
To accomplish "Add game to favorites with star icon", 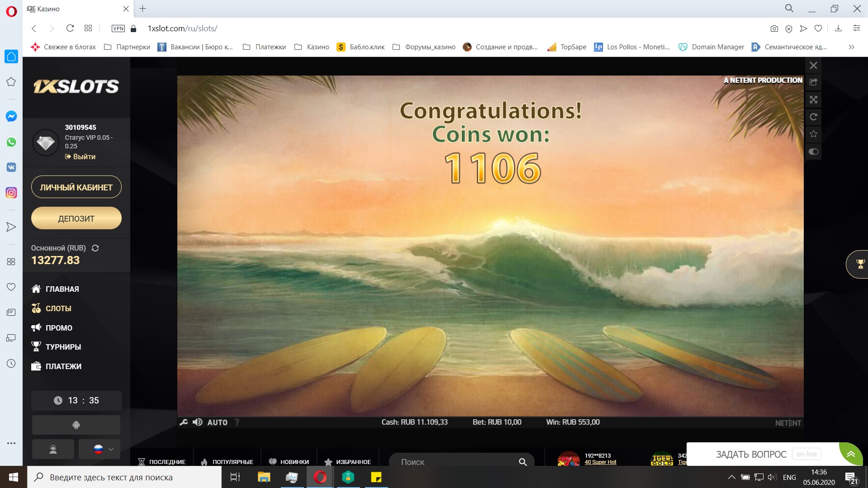I will (813, 134).
